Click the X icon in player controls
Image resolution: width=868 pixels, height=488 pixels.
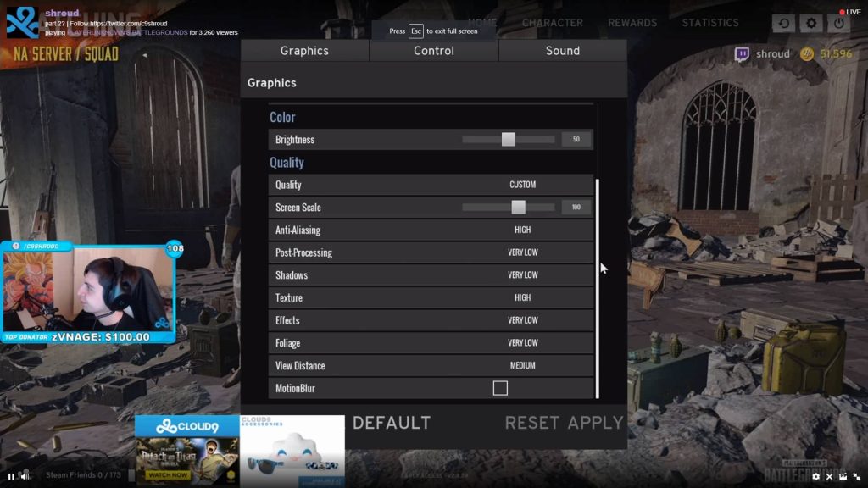[x=829, y=476]
